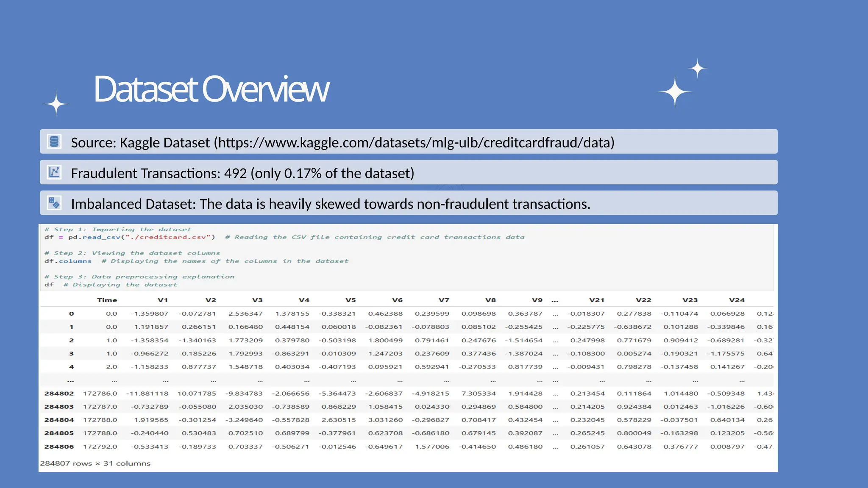This screenshot has height=488, width=868.
Task: Click the 'V2' column header
Action: click(211, 300)
